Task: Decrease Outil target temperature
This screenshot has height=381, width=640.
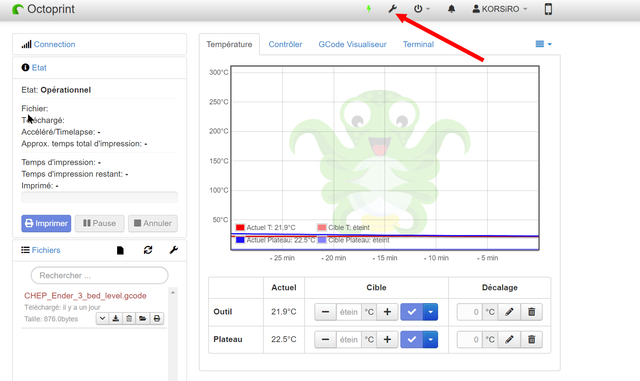Action: coord(325,312)
